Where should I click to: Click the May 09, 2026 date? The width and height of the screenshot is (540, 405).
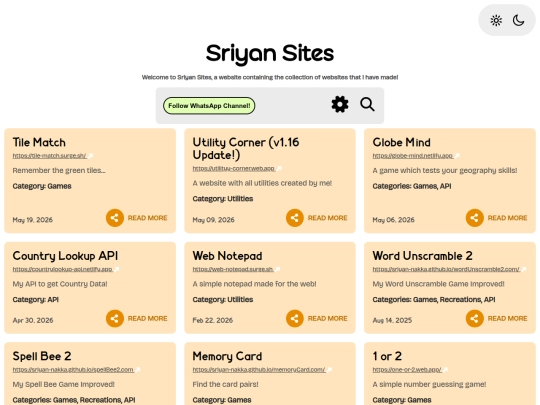[214, 220]
